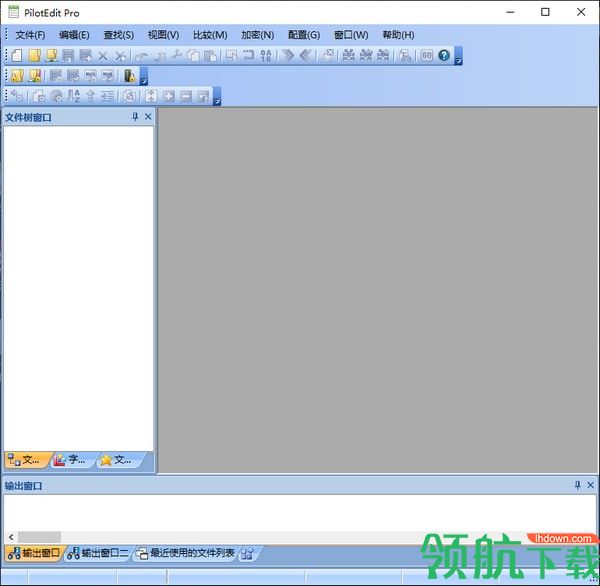Open FTP file using folder-with-computer icon

pos(51,56)
